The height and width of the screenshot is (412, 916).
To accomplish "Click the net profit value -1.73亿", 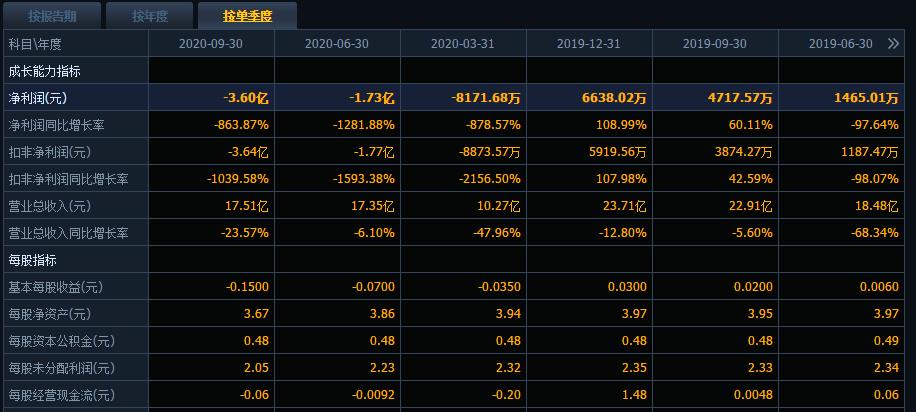I will [x=372, y=98].
